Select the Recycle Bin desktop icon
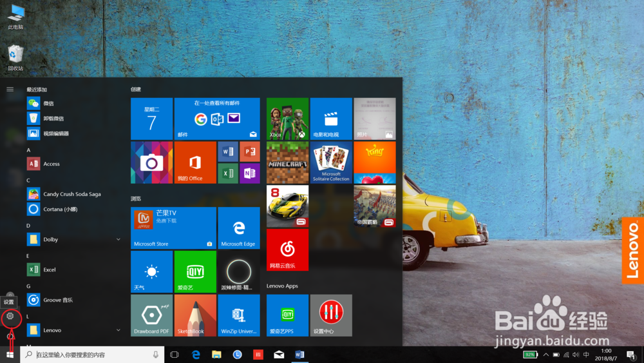The width and height of the screenshot is (644, 363). (x=15, y=58)
